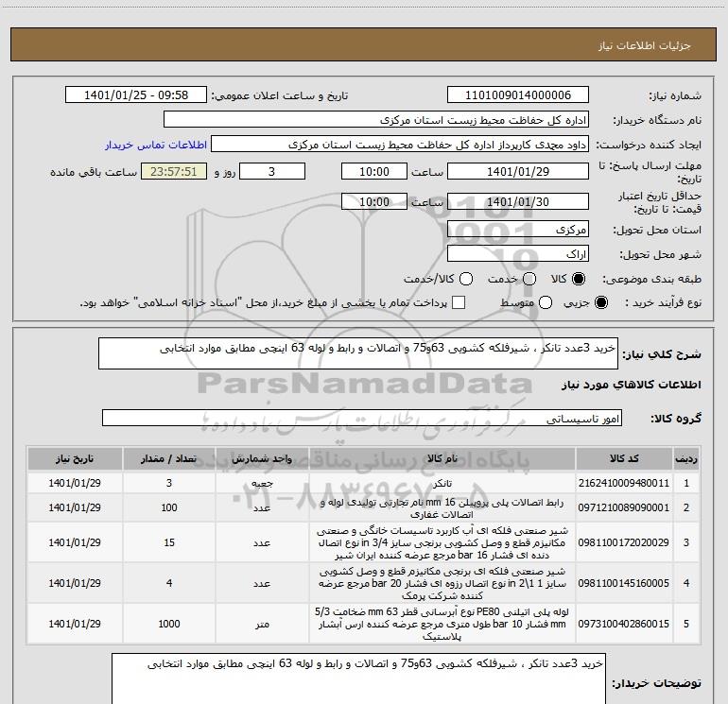This screenshot has height=704, width=728.
Task: Click the عدد unit cell in the quantity 100 row
Action: pyautogui.click(x=262, y=507)
